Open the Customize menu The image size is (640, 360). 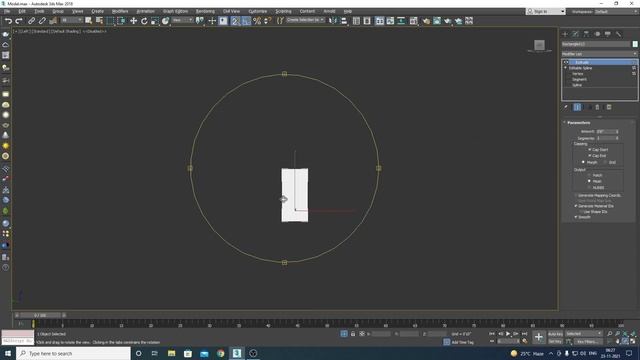click(x=258, y=11)
